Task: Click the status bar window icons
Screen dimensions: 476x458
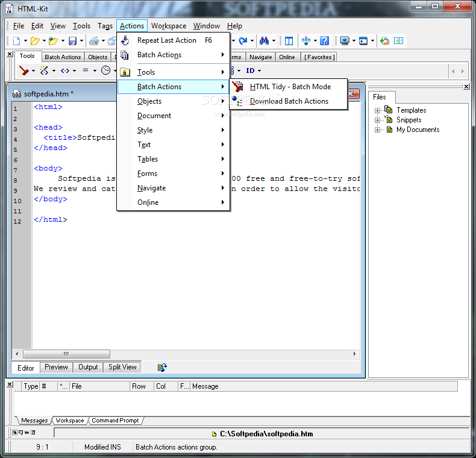Action: pyautogui.click(x=23, y=432)
